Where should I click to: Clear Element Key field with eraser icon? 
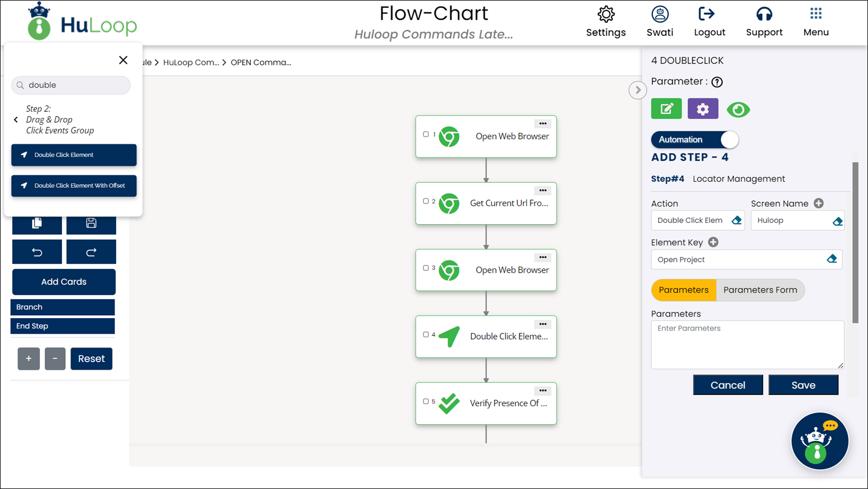[x=832, y=259]
